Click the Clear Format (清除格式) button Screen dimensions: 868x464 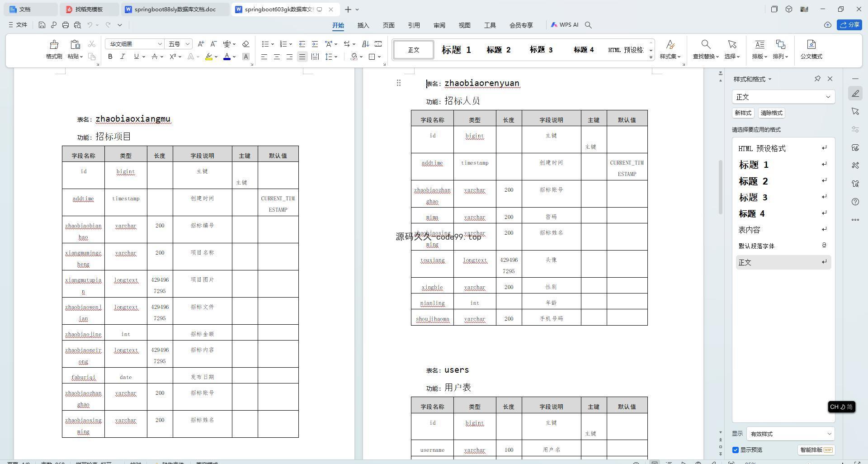[771, 113]
